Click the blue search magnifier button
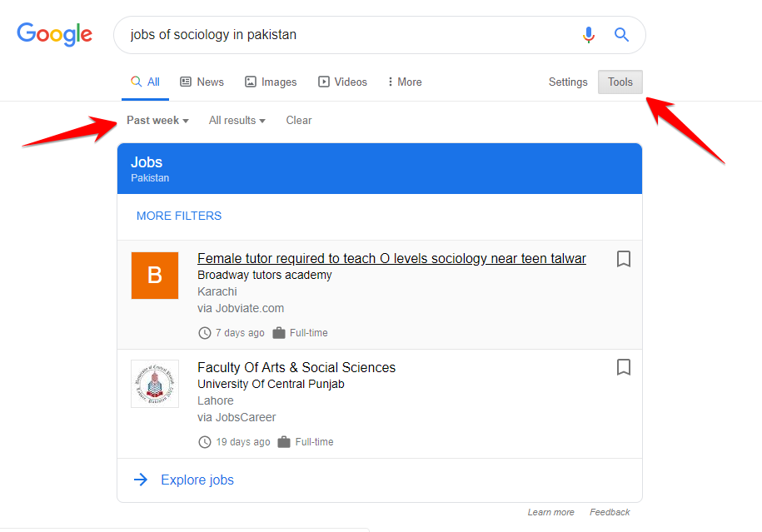This screenshot has height=532, width=762. 621,35
